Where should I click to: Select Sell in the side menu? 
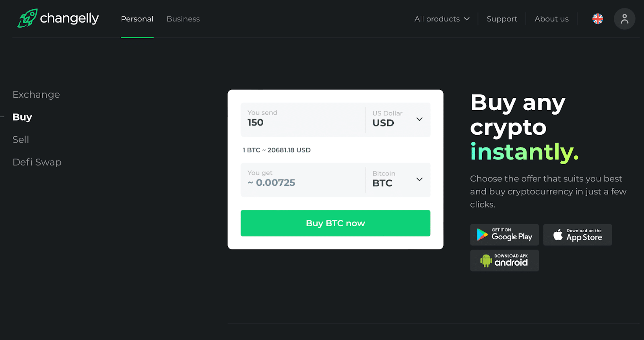(x=21, y=140)
